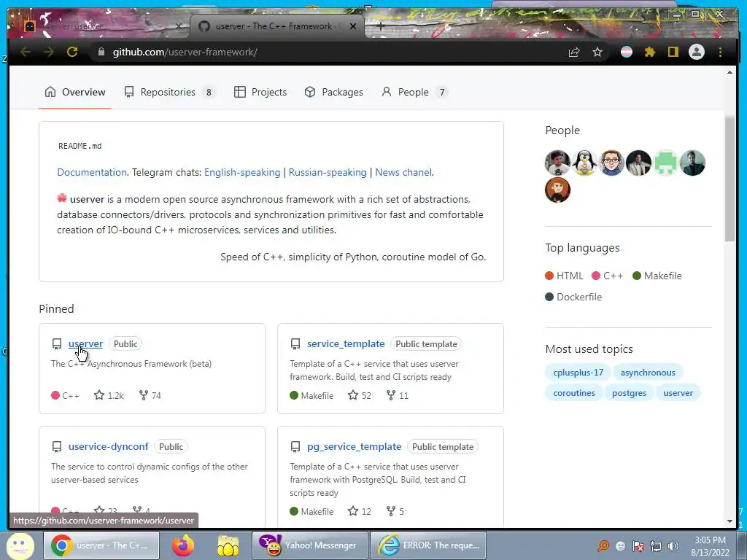The image size is (747, 560).
Task: Click the site lock icon
Action: click(101, 52)
